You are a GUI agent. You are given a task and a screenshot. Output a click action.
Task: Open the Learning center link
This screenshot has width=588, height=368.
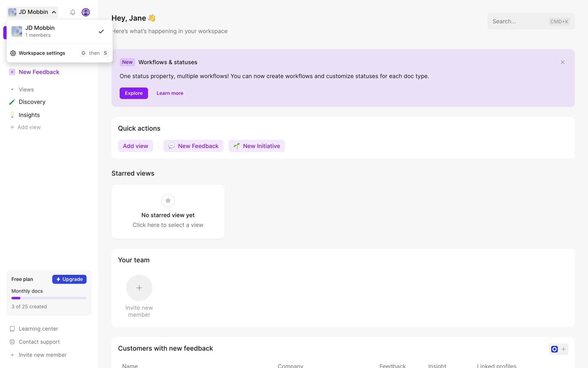click(38, 329)
